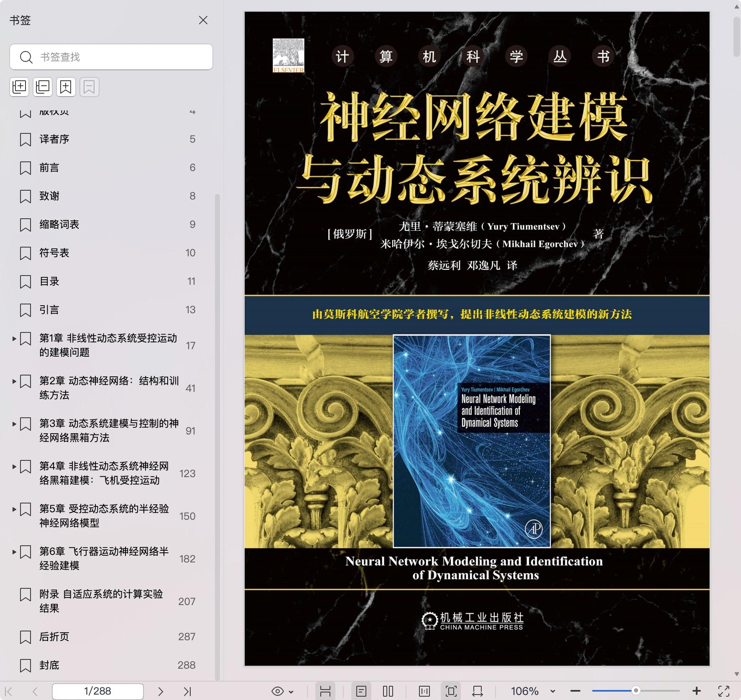This screenshot has height=700, width=741.
Task: Click the delete bookmark icon
Action: tap(89, 87)
